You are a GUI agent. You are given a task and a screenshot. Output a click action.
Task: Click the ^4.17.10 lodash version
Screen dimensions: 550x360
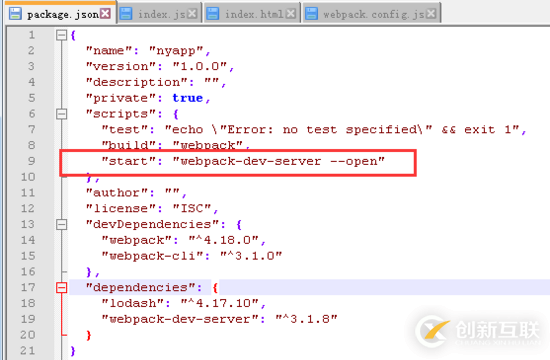point(220,303)
